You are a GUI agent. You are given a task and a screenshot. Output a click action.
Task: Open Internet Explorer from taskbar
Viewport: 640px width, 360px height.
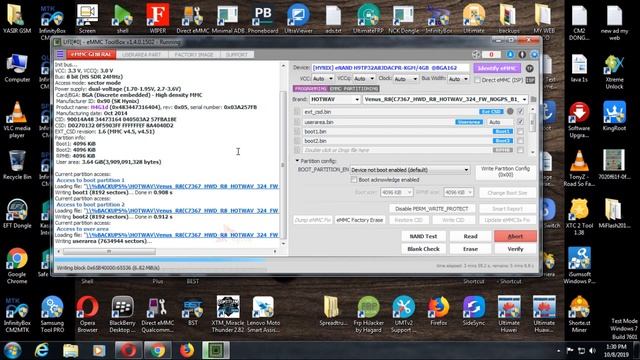pos(41,351)
